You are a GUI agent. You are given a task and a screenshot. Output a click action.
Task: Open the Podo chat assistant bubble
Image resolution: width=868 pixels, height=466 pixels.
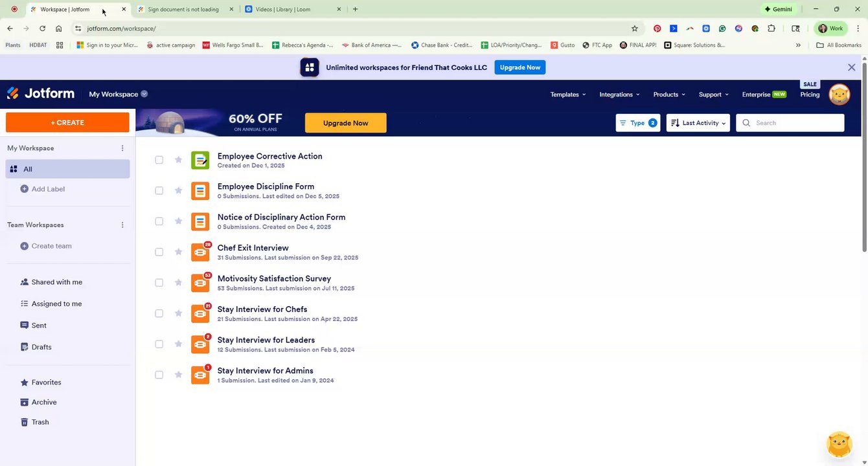click(x=839, y=445)
